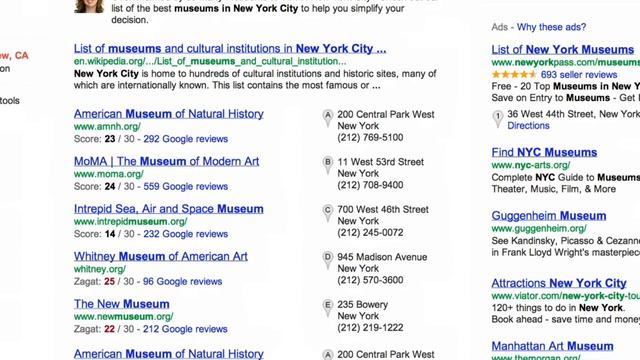Open Whitney Museum of American Art link
Screen dimensions: 640x360
tap(161, 256)
